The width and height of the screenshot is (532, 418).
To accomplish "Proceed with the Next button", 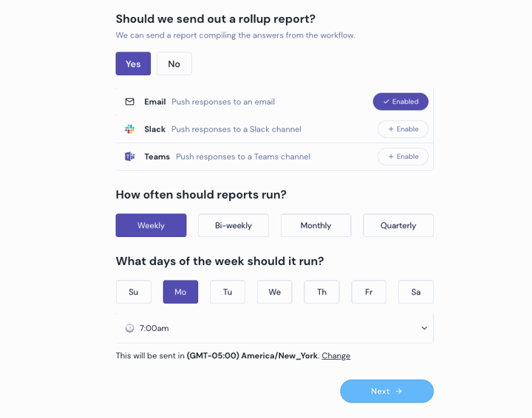I will [x=386, y=391].
